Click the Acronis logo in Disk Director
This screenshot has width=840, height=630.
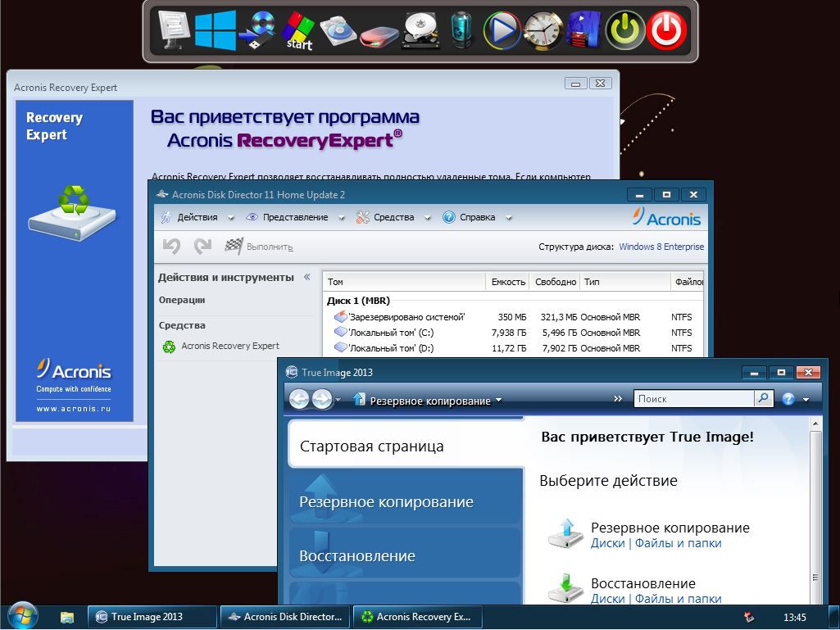(x=666, y=217)
